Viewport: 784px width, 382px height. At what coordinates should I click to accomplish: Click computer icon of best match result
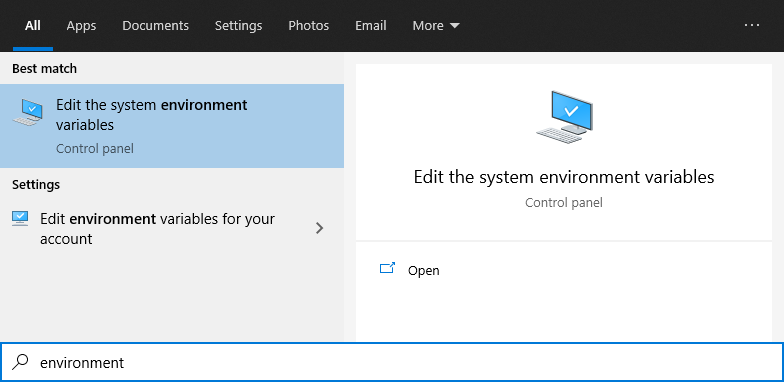tap(28, 112)
